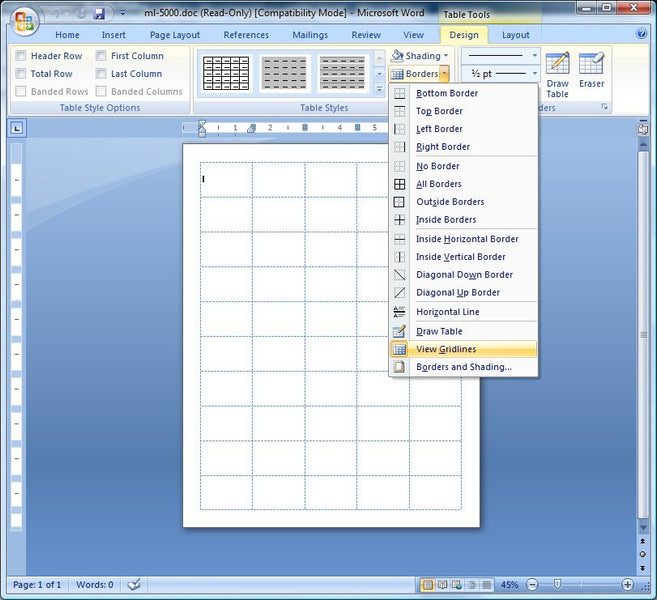
Task: Click zoom in plus icon
Action: (627, 584)
